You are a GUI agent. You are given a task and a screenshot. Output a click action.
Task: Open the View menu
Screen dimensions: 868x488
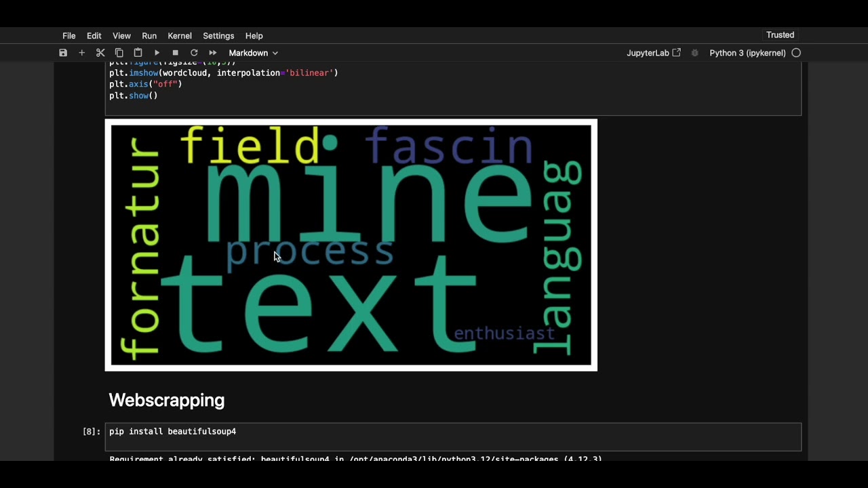pyautogui.click(x=122, y=36)
